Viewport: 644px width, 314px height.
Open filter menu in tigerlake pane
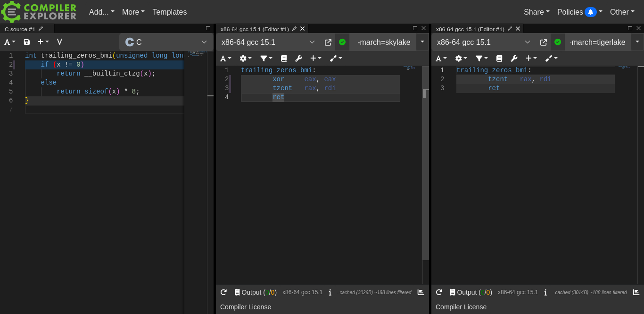coord(482,59)
